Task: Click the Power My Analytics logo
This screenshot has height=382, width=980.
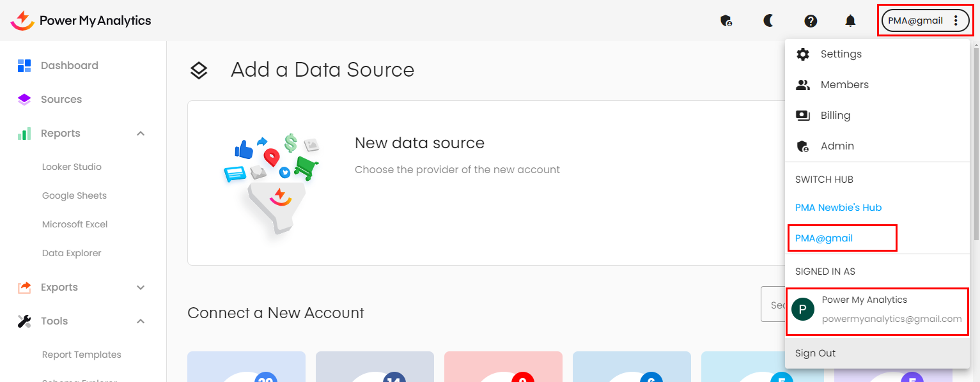Action: [x=81, y=20]
